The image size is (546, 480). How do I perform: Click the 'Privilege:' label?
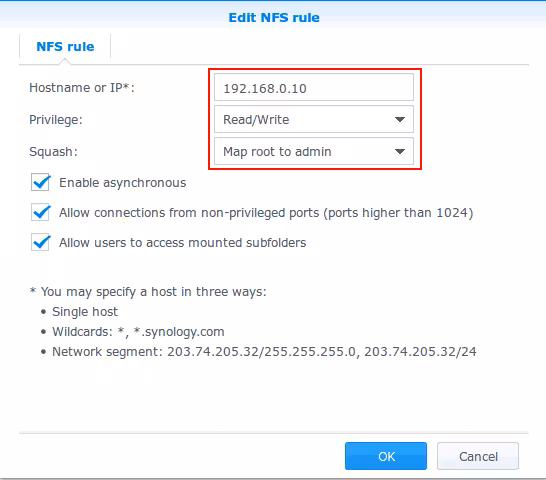coord(56,120)
